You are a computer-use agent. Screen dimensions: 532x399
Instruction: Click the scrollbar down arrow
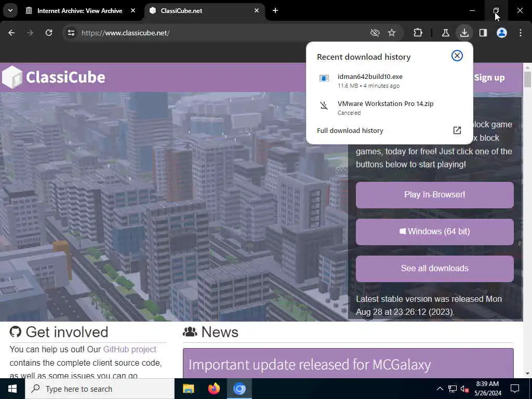[x=528, y=374]
